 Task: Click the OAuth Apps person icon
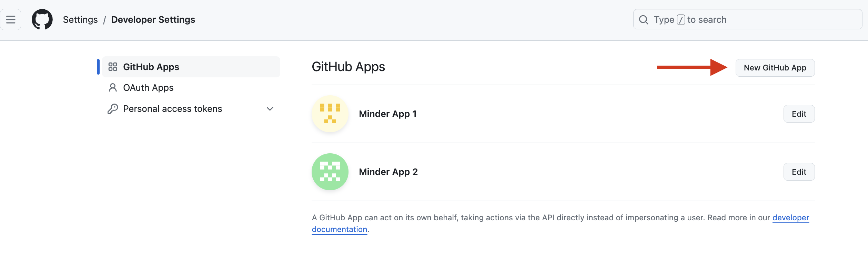pyautogui.click(x=113, y=88)
